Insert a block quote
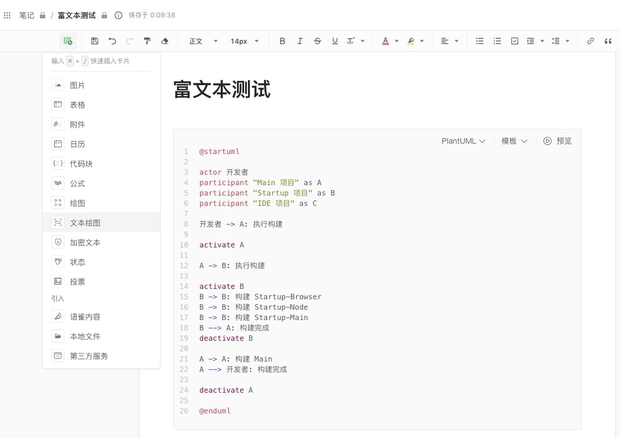 tap(608, 41)
